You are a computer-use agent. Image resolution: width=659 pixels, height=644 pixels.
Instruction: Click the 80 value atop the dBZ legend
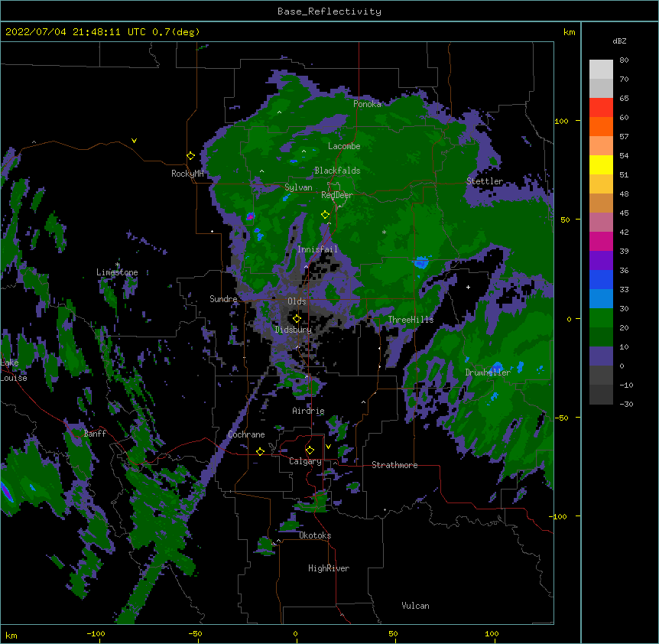coord(624,60)
